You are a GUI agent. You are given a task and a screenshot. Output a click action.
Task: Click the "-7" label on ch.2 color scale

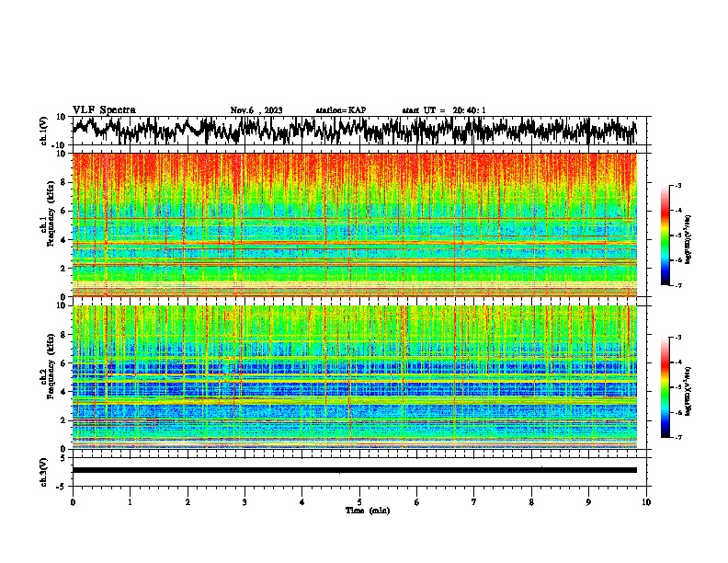[678, 438]
